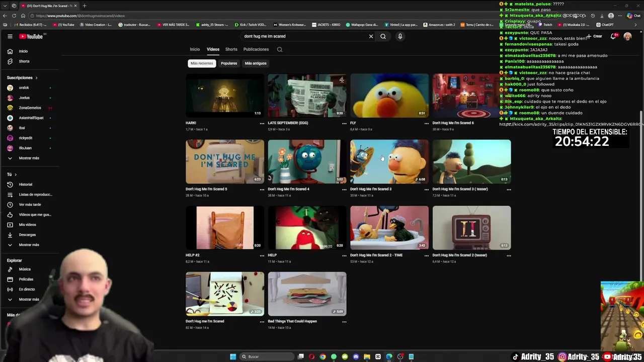Open the Video Creation bookmark
The height and width of the screenshot is (362, 644).
pyautogui.click(x=96, y=25)
